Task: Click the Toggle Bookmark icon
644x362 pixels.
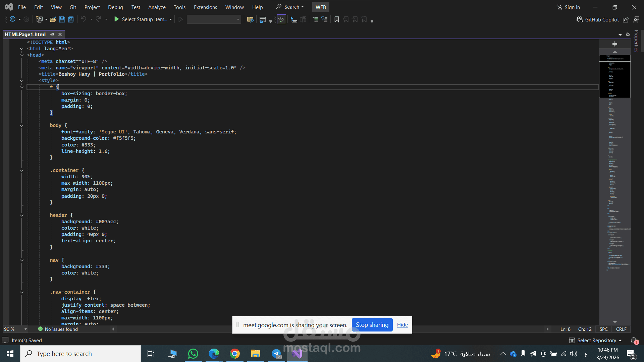Action: 337,19
